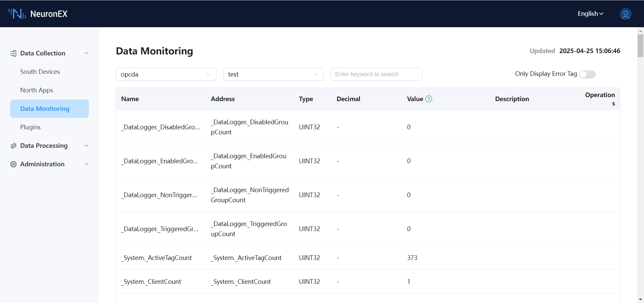Click the NeuronEX logo icon
Image resolution: width=644 pixels, height=303 pixels.
pyautogui.click(x=17, y=14)
